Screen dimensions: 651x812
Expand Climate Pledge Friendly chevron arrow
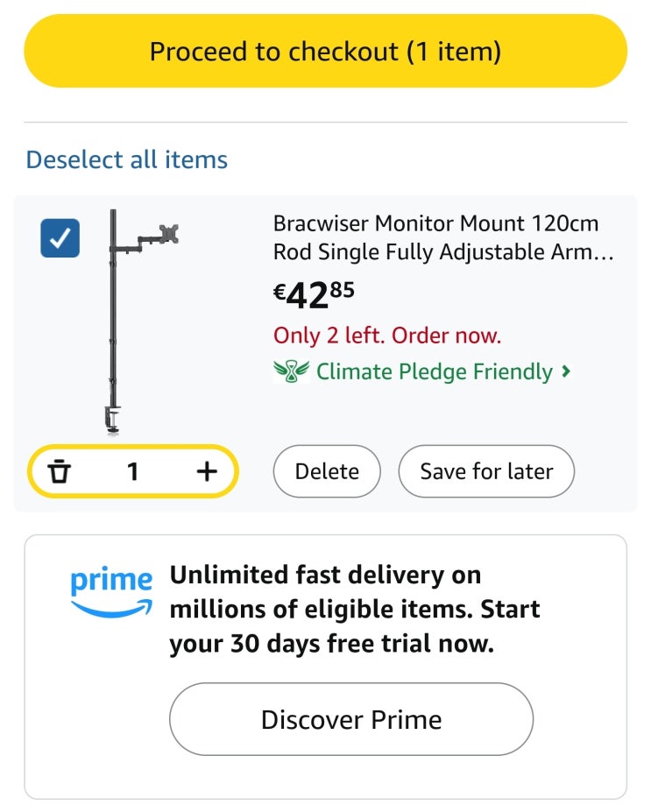click(x=566, y=371)
